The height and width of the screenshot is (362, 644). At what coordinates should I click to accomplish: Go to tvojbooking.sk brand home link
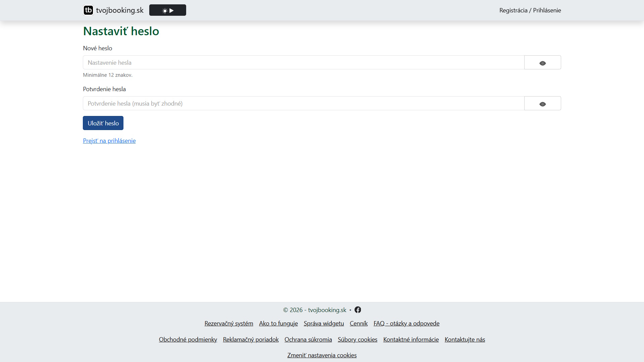click(113, 10)
